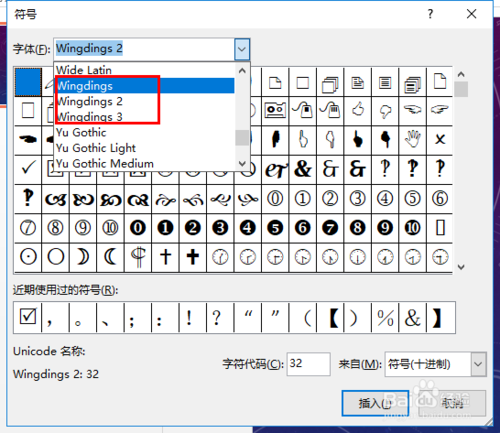Screen dimensions: 500x433
Task: Close the 符号 dialog
Action: [x=472, y=14]
